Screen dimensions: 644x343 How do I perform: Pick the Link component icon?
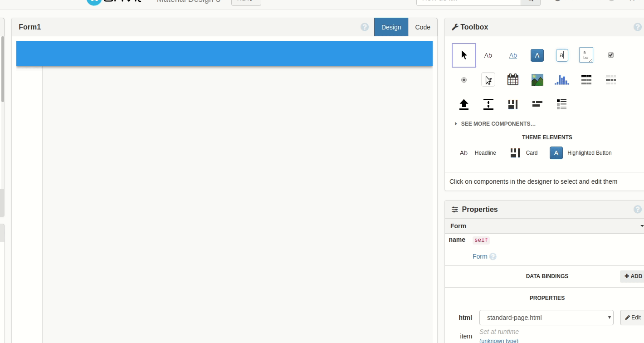(x=512, y=55)
